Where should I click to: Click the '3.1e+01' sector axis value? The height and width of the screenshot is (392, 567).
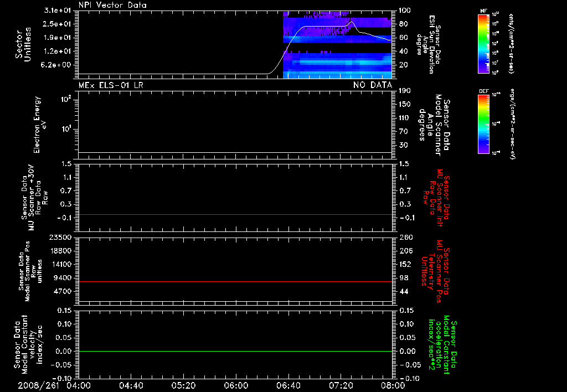(58, 10)
